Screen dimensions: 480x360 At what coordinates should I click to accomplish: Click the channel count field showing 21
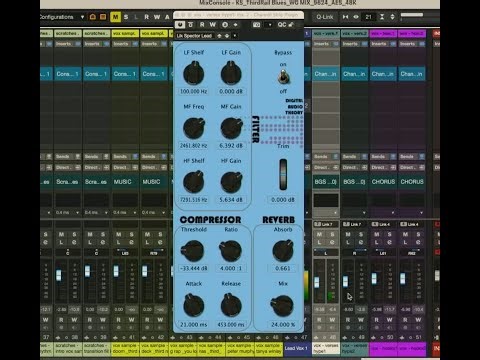[369, 17]
